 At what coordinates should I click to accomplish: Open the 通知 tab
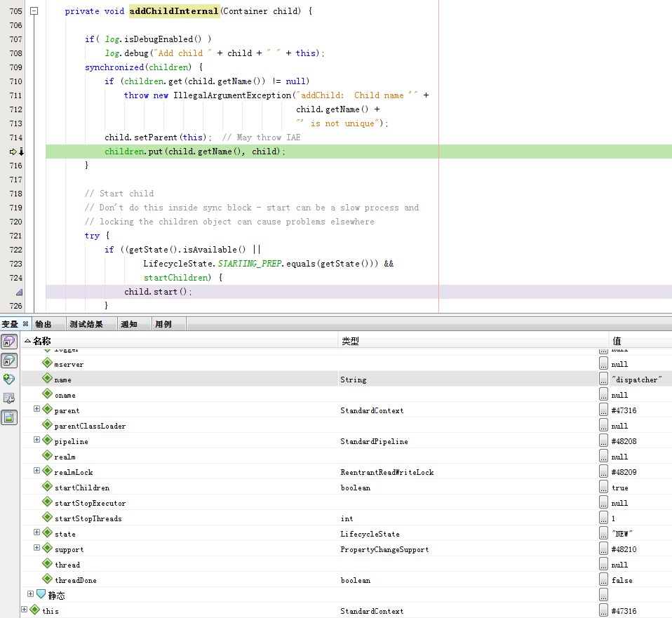(128, 324)
